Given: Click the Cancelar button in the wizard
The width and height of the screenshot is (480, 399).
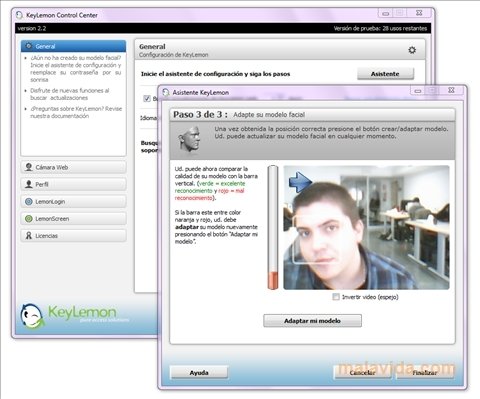Looking at the screenshot, I should pyautogui.click(x=362, y=372).
